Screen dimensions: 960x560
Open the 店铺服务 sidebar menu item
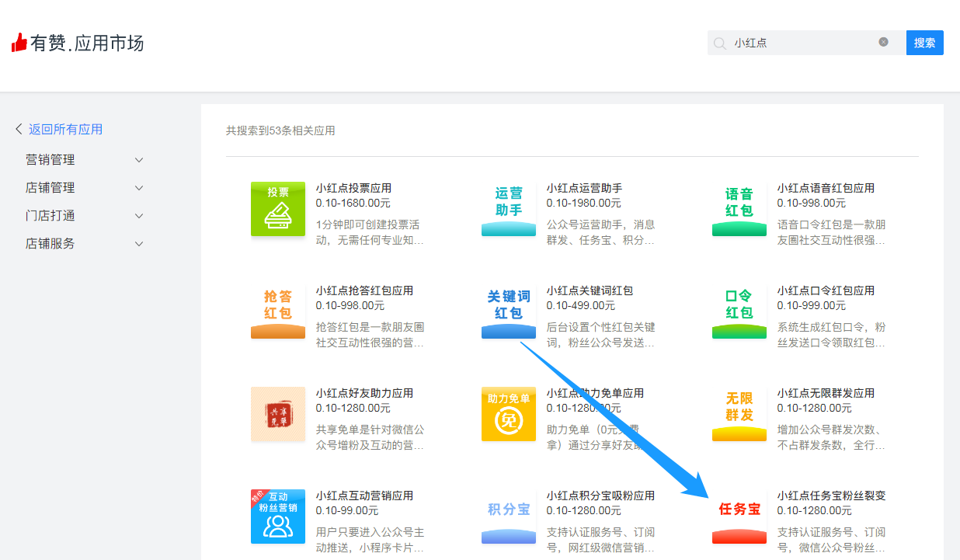(85, 244)
